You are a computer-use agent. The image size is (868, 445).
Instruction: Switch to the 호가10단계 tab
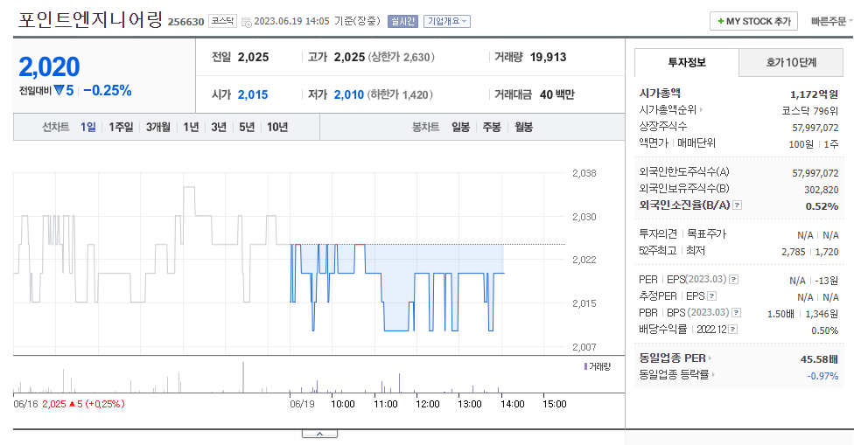click(791, 62)
